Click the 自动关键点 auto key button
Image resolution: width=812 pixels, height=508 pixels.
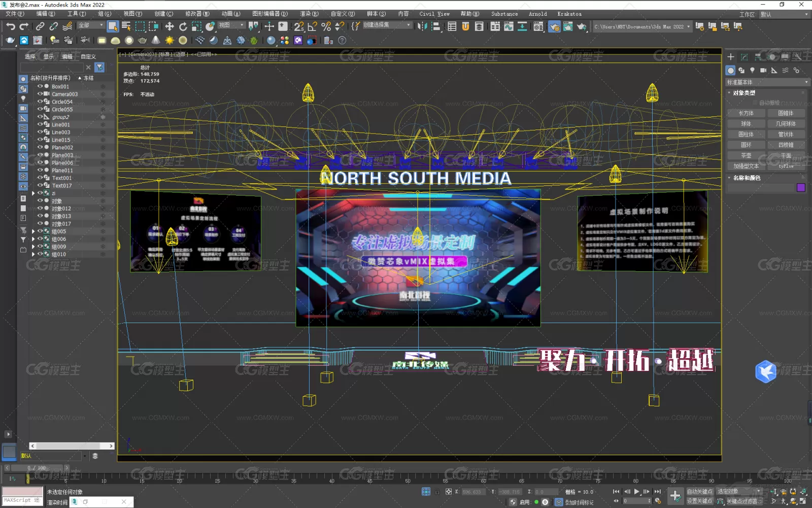point(700,492)
